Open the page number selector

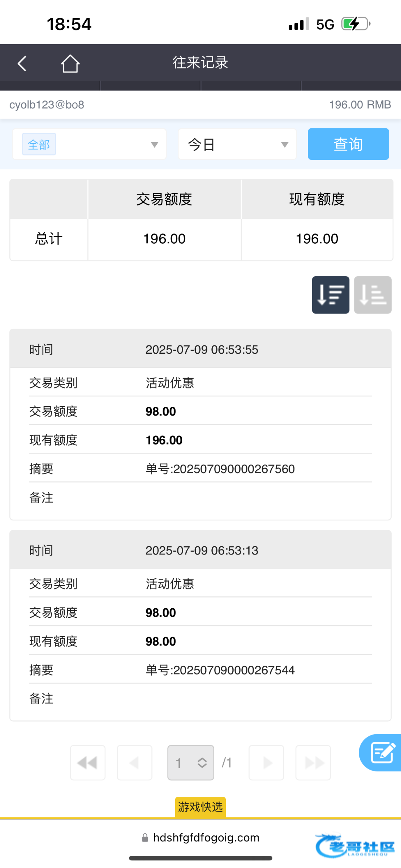(191, 763)
